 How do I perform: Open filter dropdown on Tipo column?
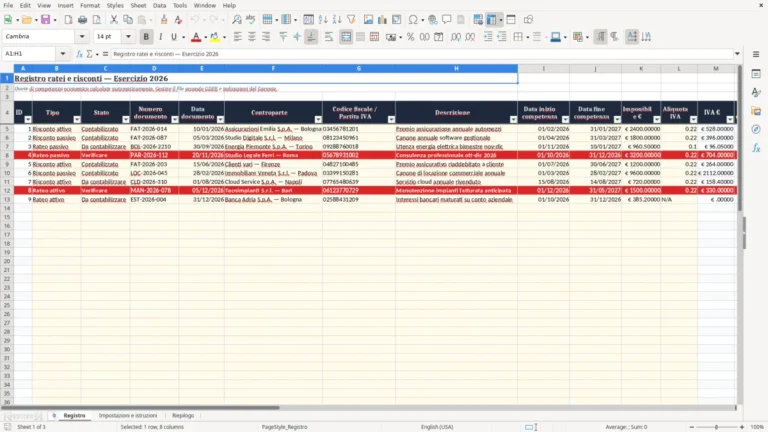77,120
